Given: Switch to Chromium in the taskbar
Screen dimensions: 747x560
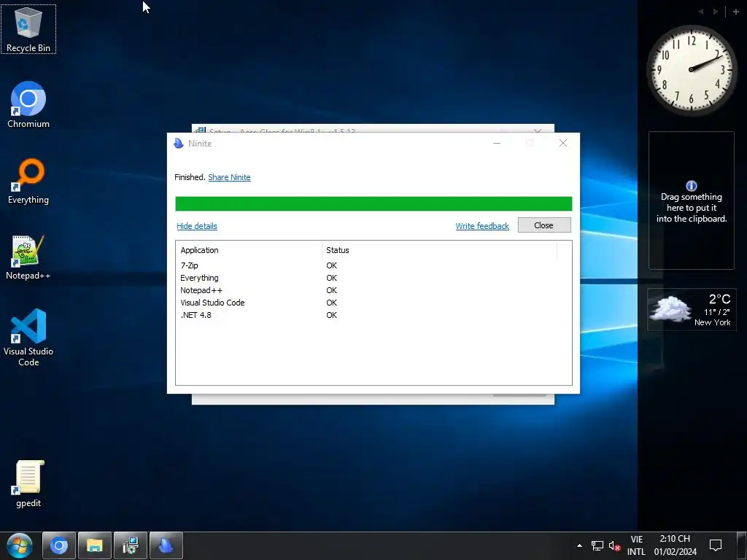Looking at the screenshot, I should pos(59,545).
